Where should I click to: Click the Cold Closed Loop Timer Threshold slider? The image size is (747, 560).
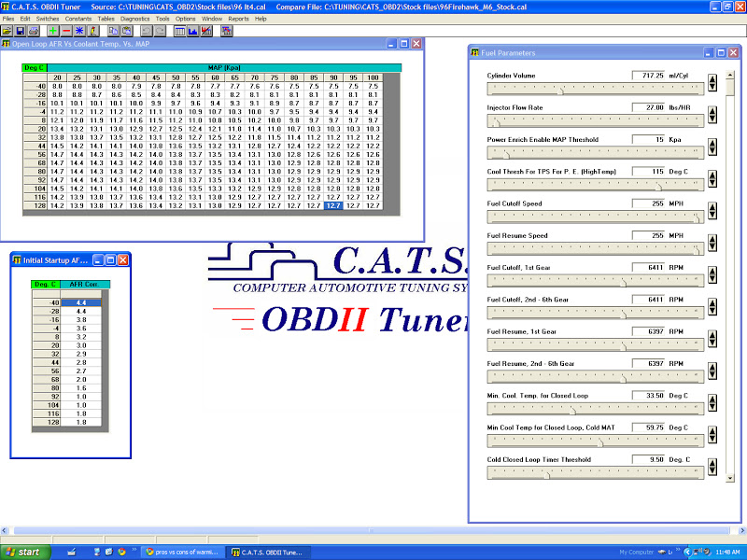pos(595,473)
